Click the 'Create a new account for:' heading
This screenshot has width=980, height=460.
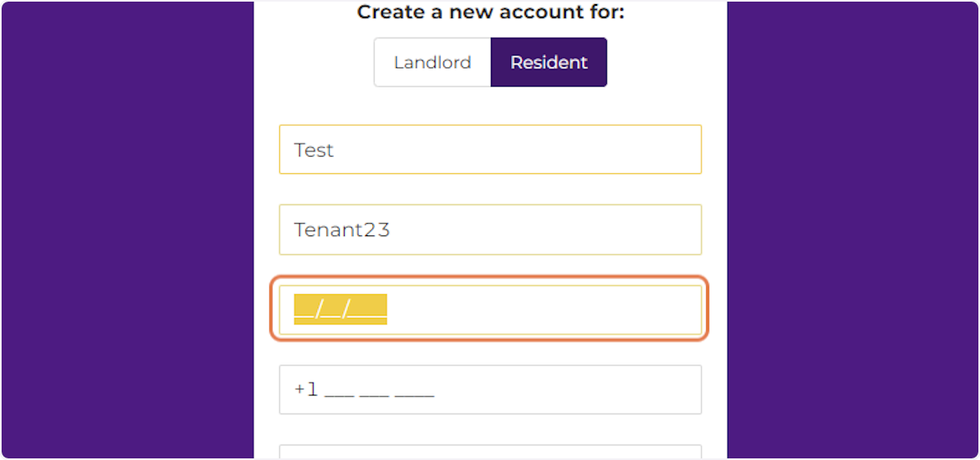[490, 12]
